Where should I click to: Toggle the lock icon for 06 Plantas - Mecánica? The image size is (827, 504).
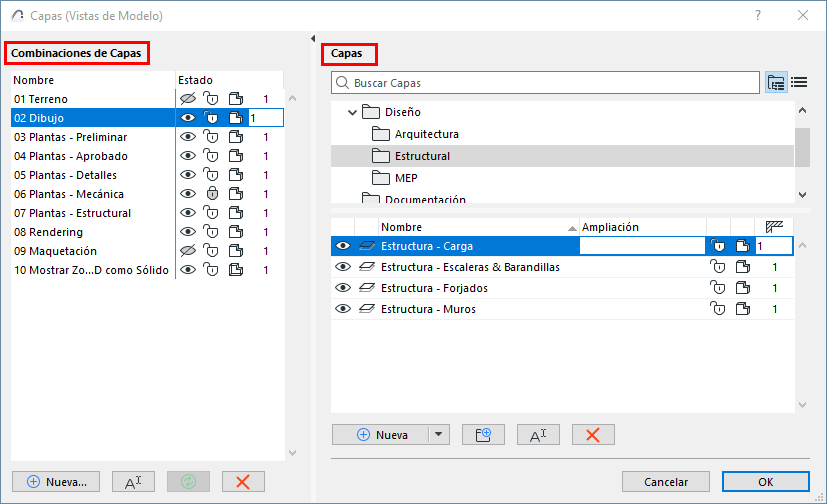click(x=211, y=194)
